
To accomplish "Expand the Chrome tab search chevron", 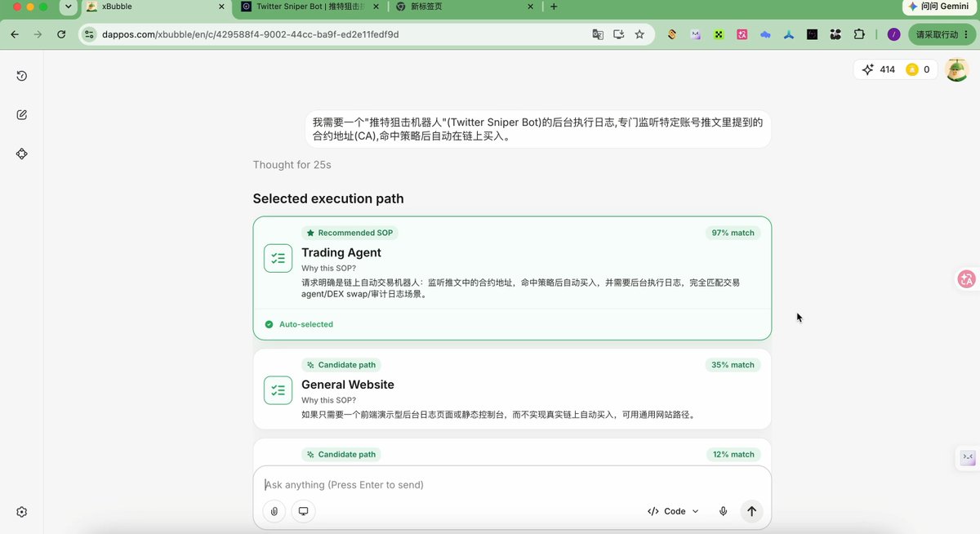I will click(x=68, y=7).
